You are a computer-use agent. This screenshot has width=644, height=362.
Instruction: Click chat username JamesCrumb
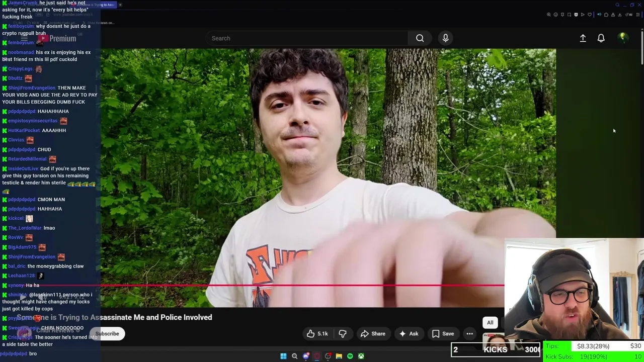point(23,3)
